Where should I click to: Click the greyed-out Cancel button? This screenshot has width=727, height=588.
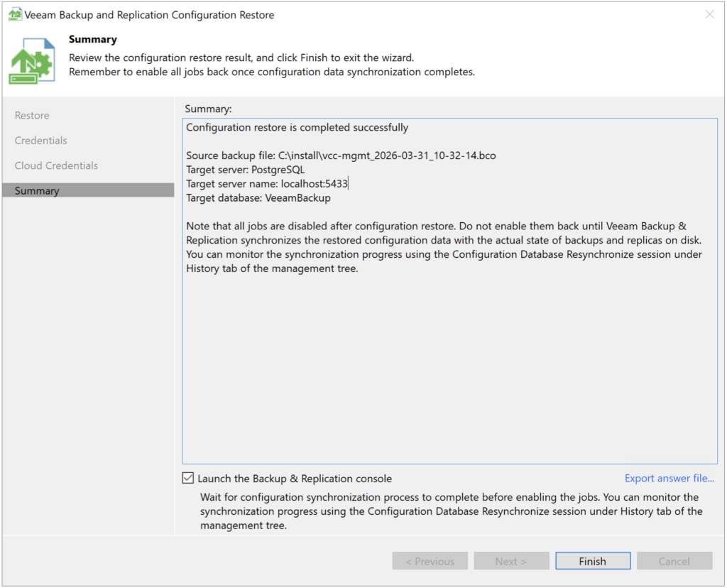674,561
